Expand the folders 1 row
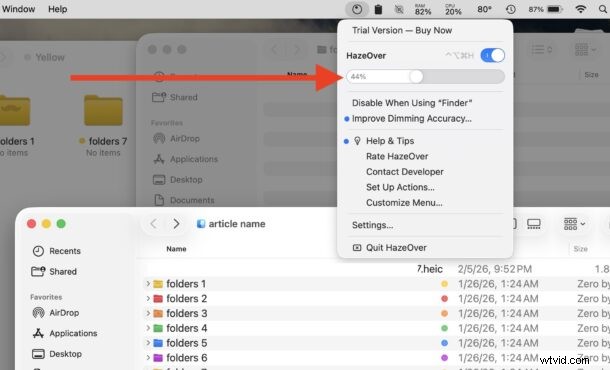610x370 pixels. pyautogui.click(x=148, y=284)
